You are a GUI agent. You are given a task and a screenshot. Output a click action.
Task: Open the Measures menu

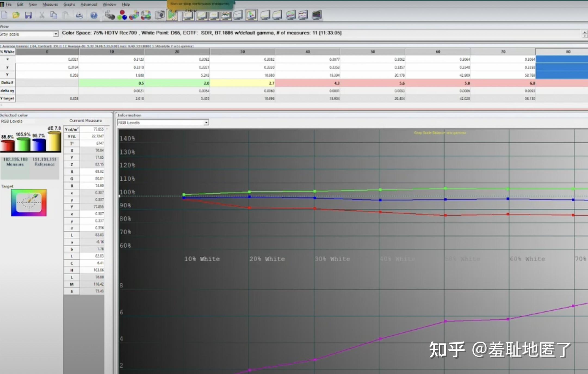coord(50,4)
